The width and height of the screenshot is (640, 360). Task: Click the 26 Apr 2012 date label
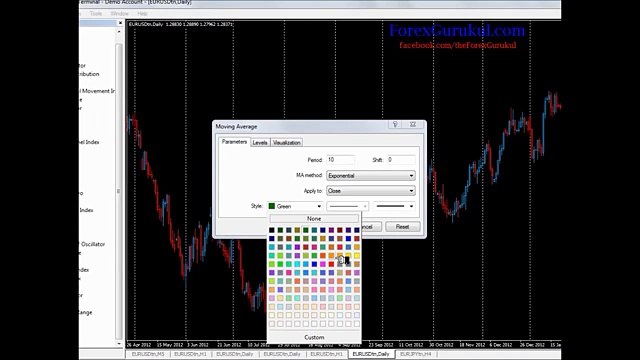click(x=139, y=345)
